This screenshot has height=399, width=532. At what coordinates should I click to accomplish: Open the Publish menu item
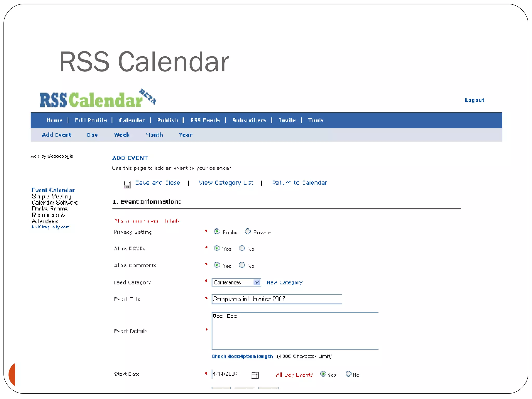coord(168,120)
